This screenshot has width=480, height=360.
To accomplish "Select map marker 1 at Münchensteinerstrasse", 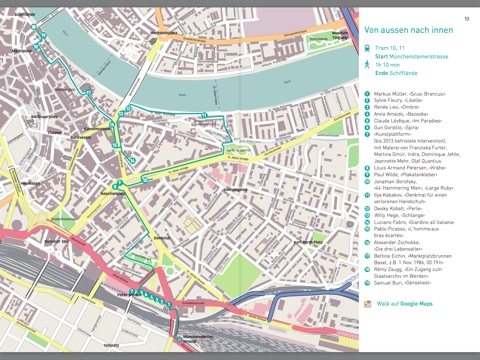I will pyautogui.click(x=169, y=304).
